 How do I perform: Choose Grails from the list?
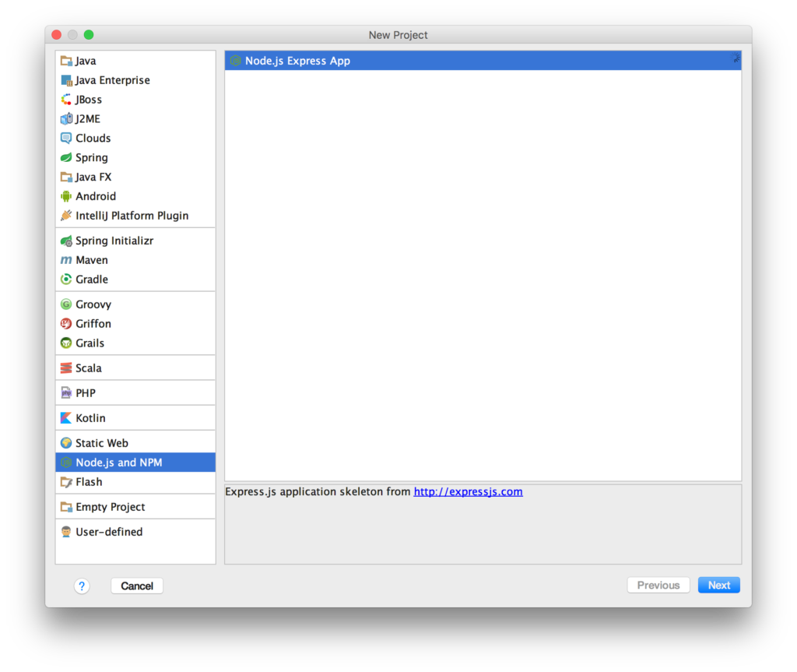pos(135,343)
